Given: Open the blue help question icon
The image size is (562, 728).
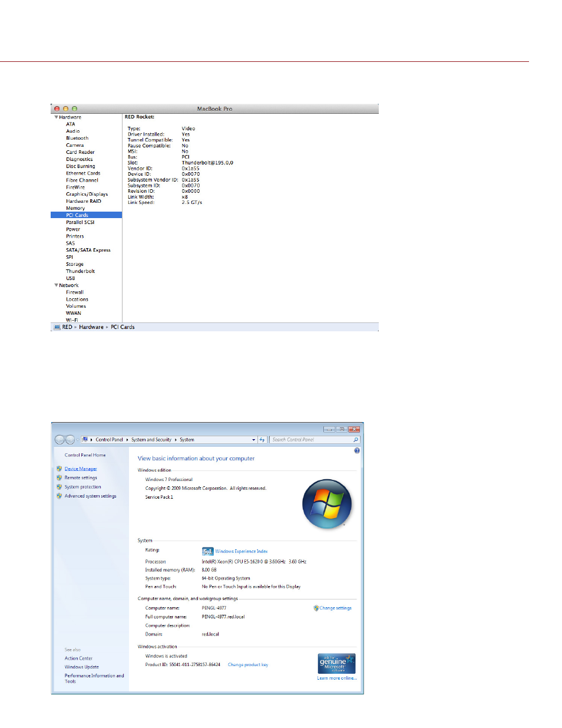Looking at the screenshot, I should [357, 451].
